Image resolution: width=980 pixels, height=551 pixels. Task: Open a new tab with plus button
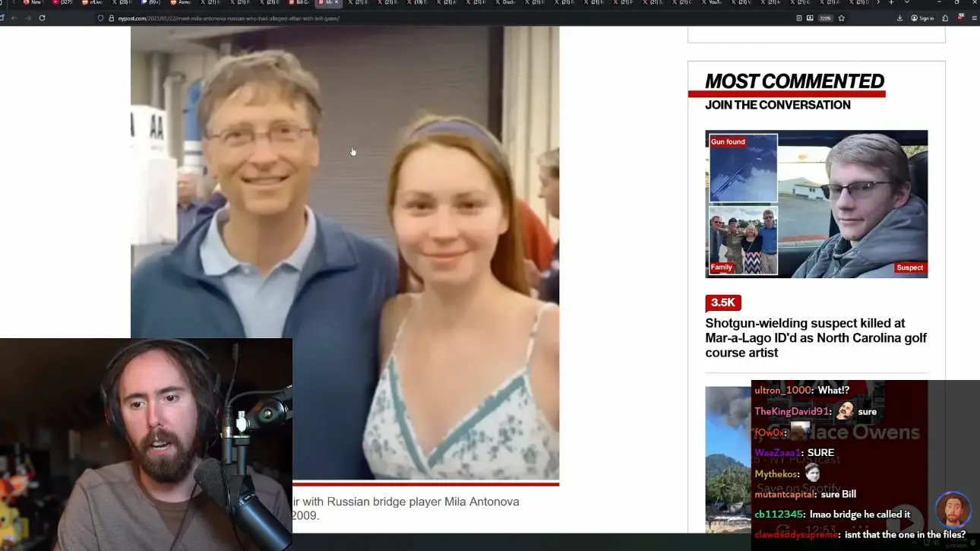pos(891,2)
